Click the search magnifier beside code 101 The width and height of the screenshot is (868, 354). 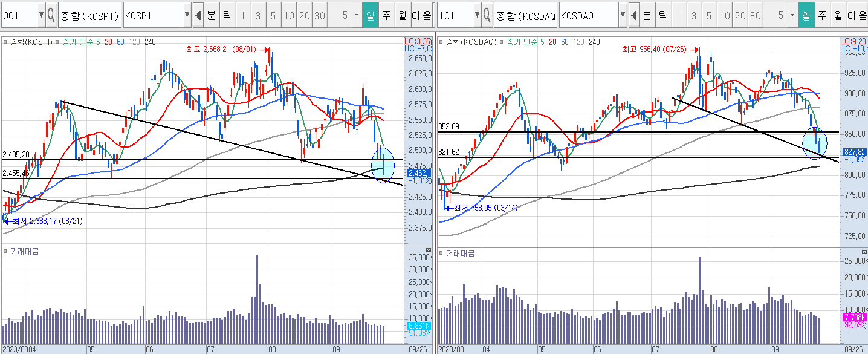[487, 16]
